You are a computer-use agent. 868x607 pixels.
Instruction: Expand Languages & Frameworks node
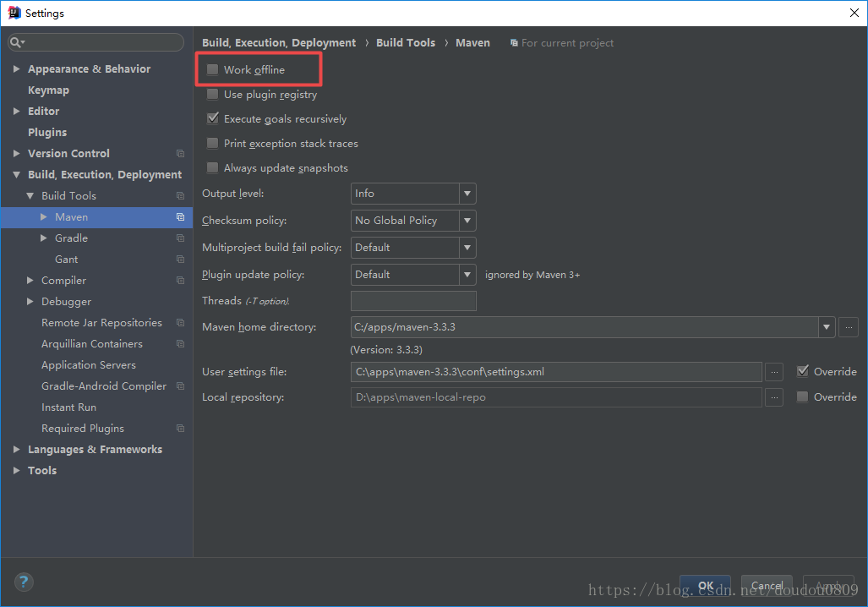(17, 449)
